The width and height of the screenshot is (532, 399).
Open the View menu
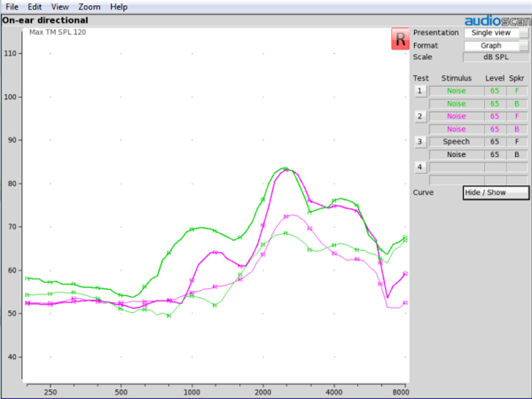60,7
